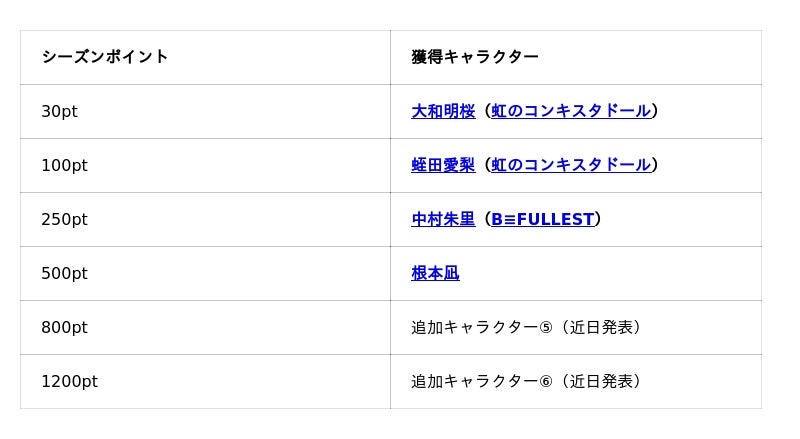Open 虹のコンキスタドール link in 100pt row
The height and width of the screenshot is (439, 800).
tap(571, 165)
